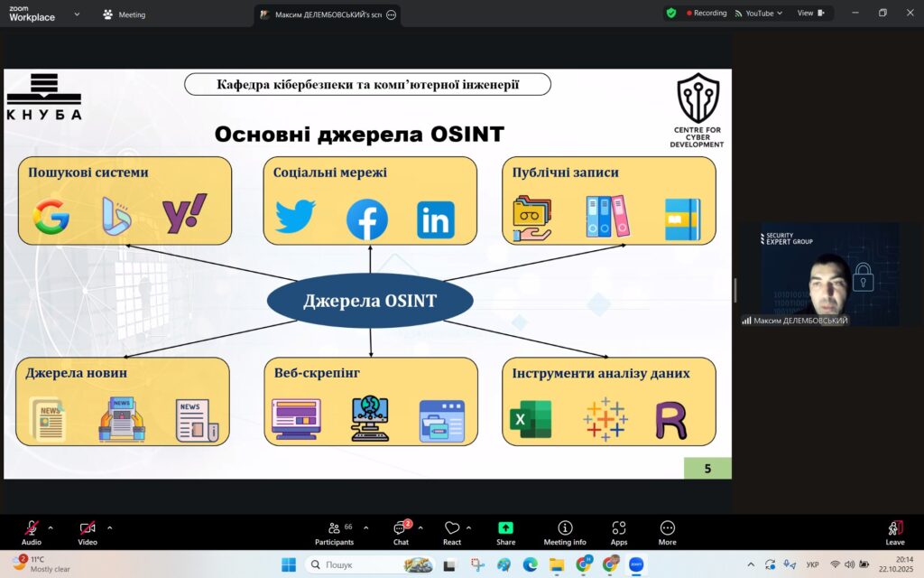Click the green encryption shield icon
The width and height of the screenshot is (924, 578).
(x=671, y=14)
